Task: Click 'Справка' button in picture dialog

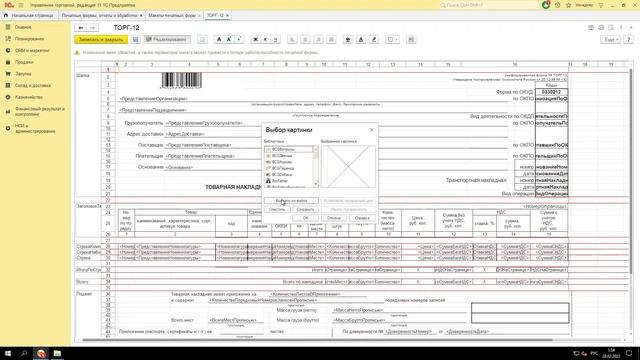Action: coord(362,218)
